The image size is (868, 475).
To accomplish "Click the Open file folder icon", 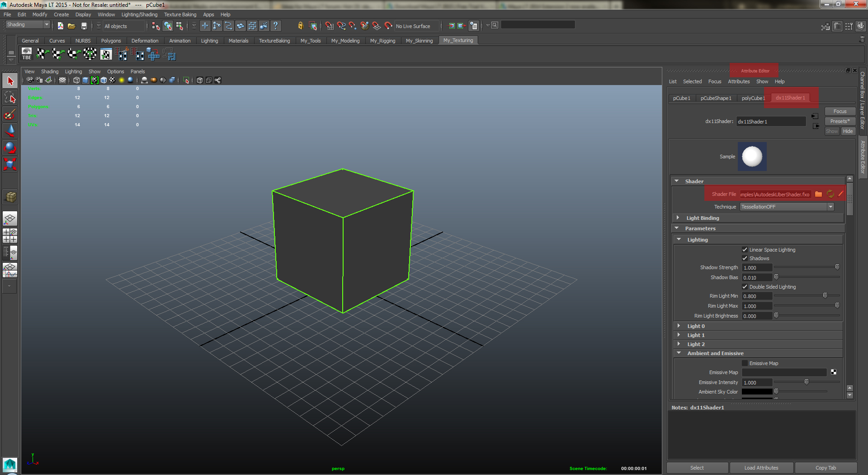I will pos(71,26).
